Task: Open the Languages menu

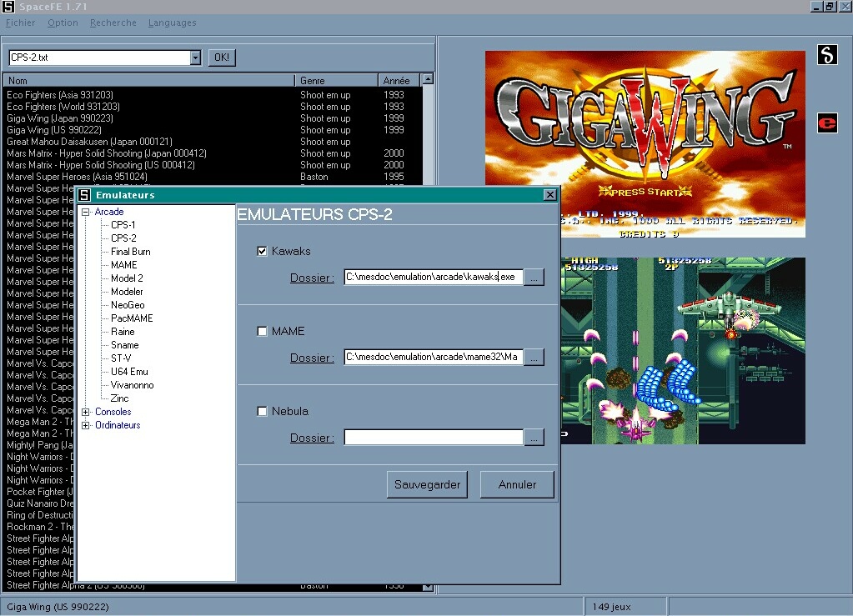Action: click(x=172, y=23)
